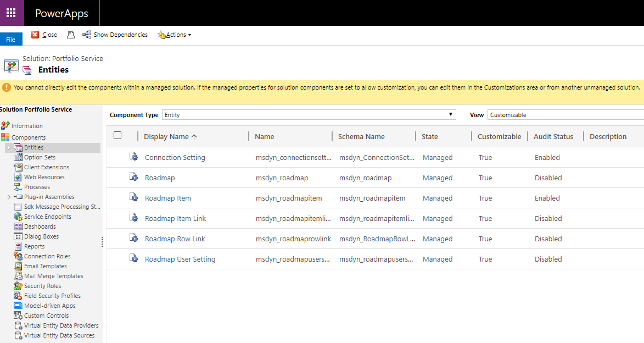Click the Security Roles sidebar icon
644x343 pixels.
pyautogui.click(x=19, y=286)
